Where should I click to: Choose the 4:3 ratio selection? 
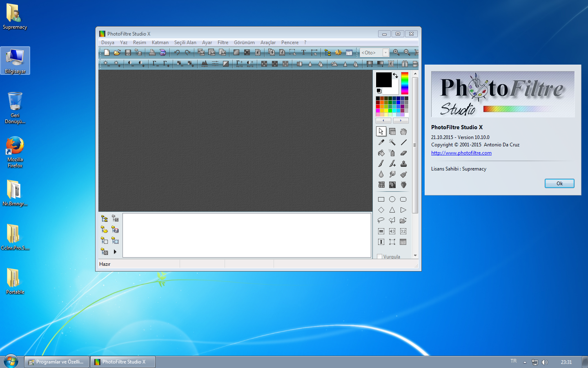point(392,231)
